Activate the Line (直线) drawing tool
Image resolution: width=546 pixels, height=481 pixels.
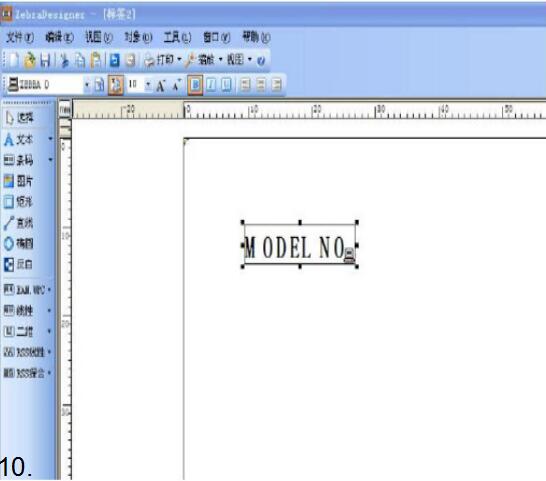[18, 223]
